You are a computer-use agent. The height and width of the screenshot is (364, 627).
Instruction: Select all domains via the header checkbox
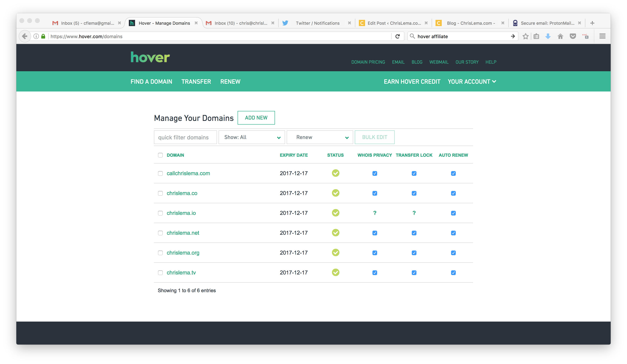pyautogui.click(x=160, y=155)
